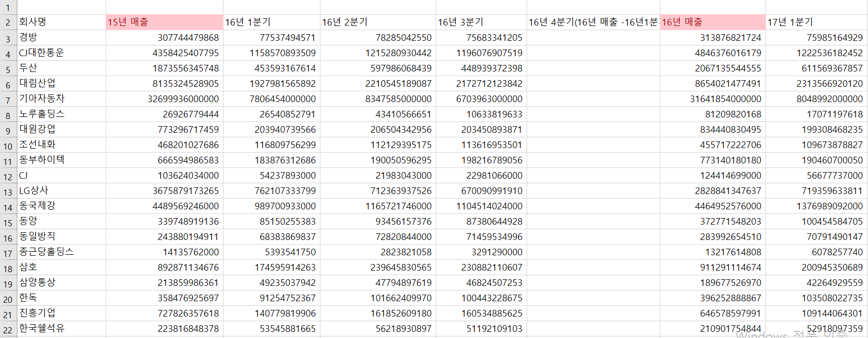Click the 15년 매출 header cell
The width and height of the screenshot is (868, 338).
(x=164, y=22)
